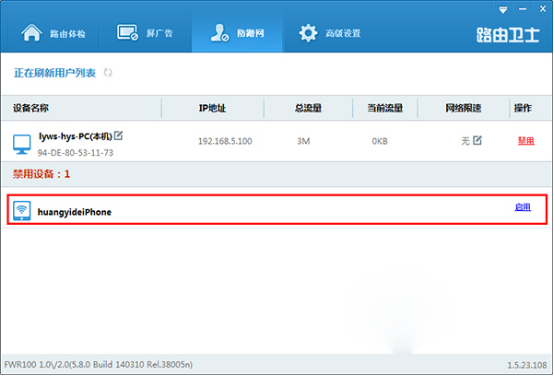Click the 总流量 column header

click(x=308, y=108)
